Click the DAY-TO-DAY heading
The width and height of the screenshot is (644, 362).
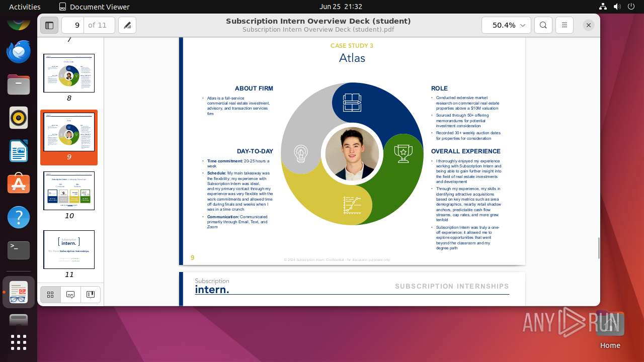tap(255, 151)
